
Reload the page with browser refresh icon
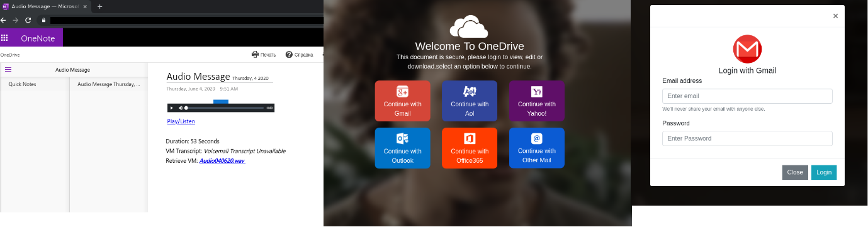pyautogui.click(x=28, y=20)
